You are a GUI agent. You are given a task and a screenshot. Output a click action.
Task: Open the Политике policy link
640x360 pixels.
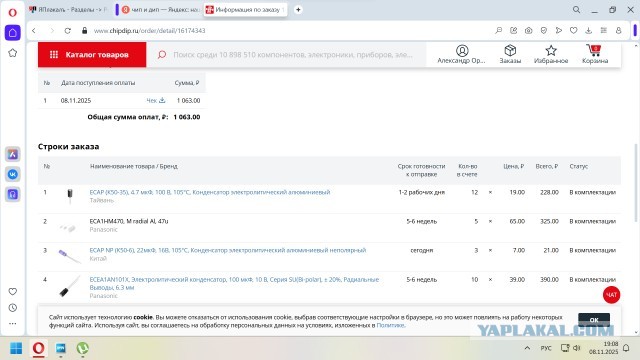pyautogui.click(x=390, y=325)
